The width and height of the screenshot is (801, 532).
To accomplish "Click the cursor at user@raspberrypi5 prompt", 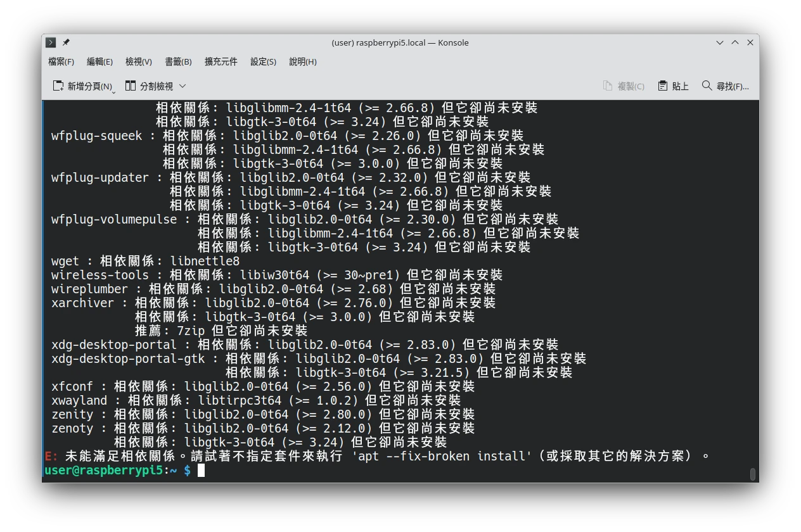I will (x=201, y=470).
